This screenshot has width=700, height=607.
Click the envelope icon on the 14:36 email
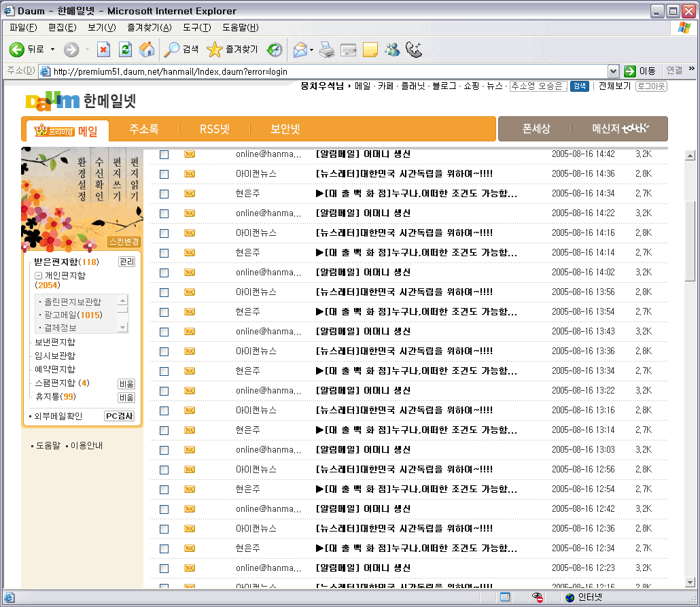(x=190, y=174)
